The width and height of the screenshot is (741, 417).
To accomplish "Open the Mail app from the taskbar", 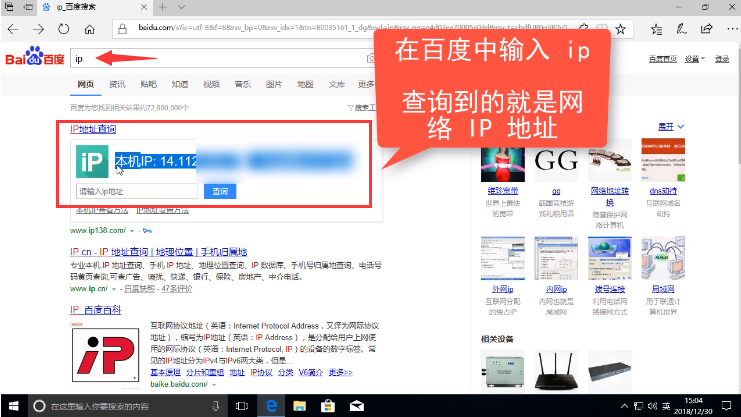I will pos(353,406).
